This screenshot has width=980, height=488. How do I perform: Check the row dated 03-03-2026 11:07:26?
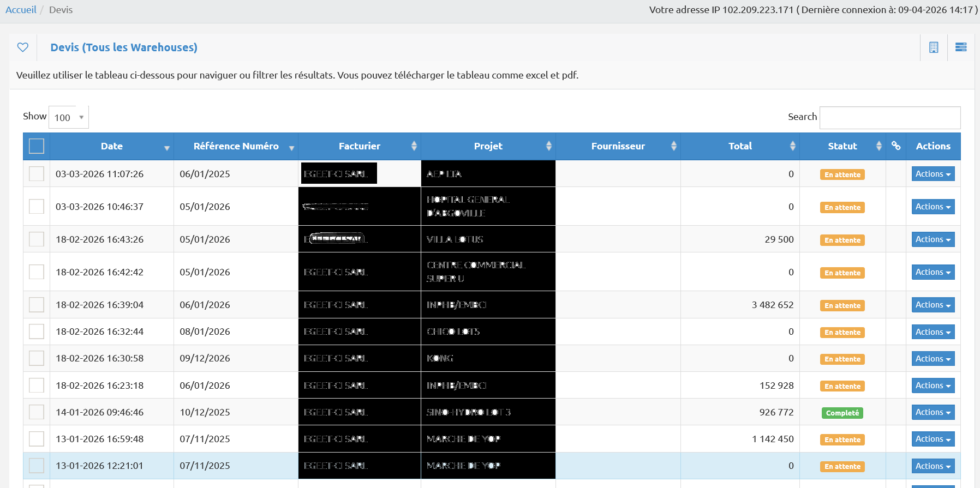tap(37, 174)
